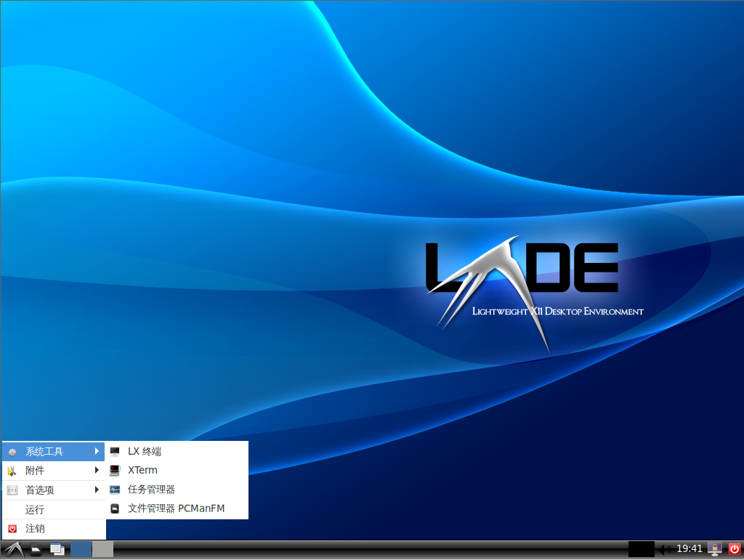Open the volume control speaker icon
The width and height of the screenshot is (744, 560).
tap(664, 550)
